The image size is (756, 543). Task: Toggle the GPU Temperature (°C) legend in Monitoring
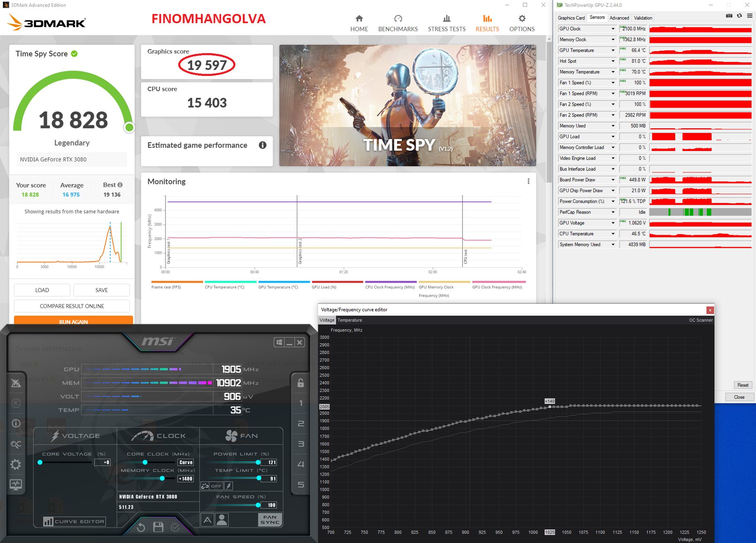284,285
